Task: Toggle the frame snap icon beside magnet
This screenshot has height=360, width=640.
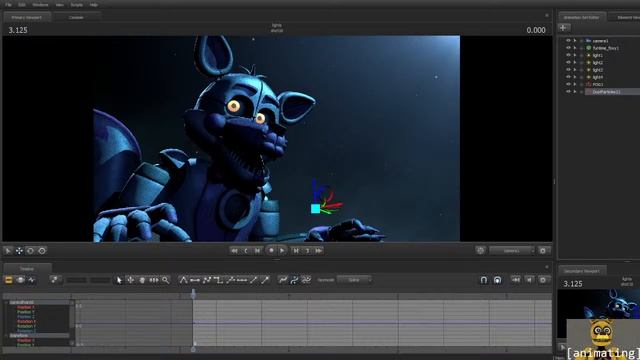Action: coord(498,280)
